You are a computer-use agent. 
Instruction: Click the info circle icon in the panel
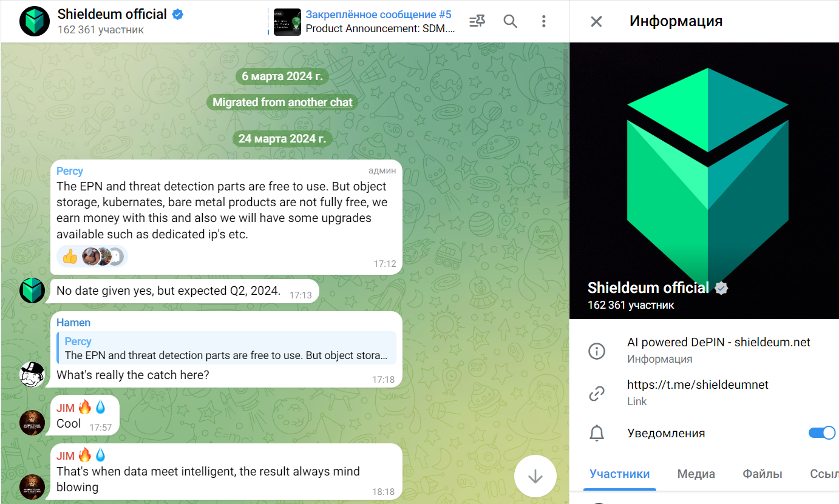point(597,351)
